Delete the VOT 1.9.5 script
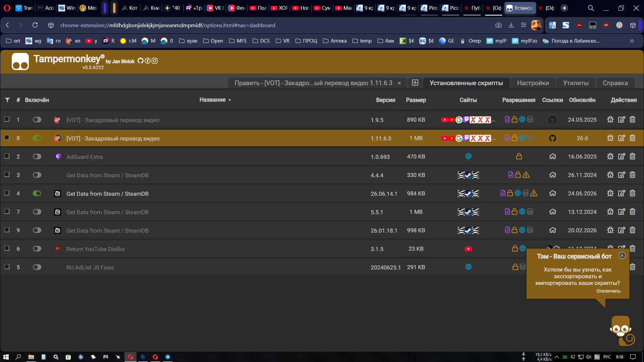 633,119
